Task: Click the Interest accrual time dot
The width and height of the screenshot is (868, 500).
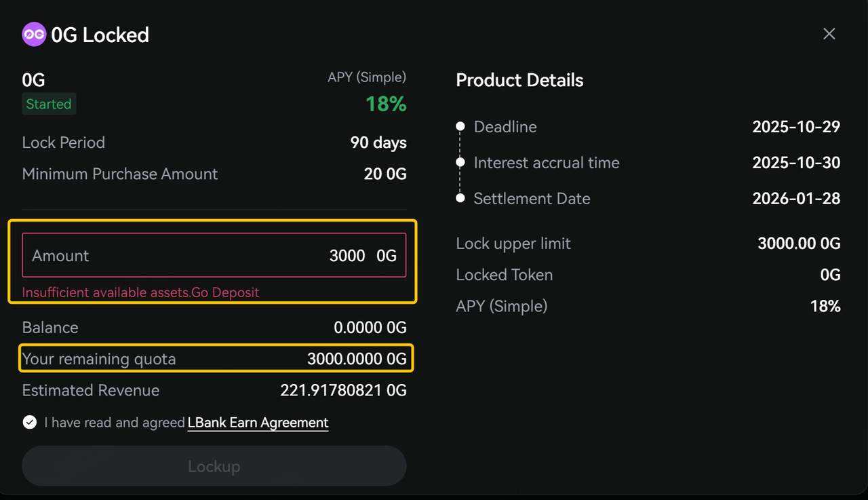Action: 460,163
